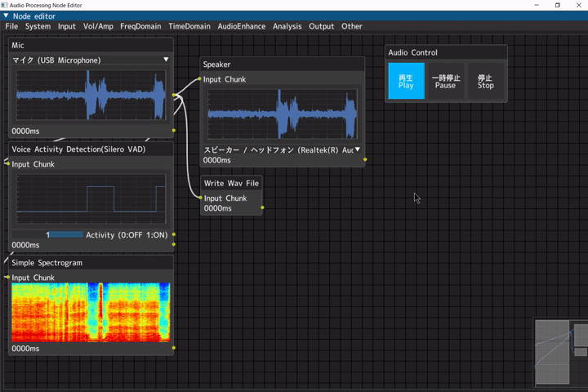Click the Audio Processing Node Editor app icon

(x=5, y=5)
